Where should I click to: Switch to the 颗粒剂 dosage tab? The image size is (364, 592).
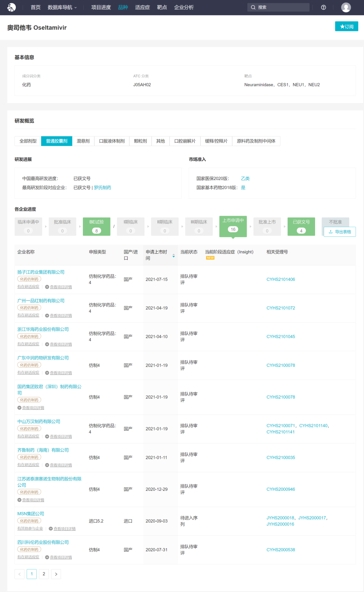[x=141, y=141]
